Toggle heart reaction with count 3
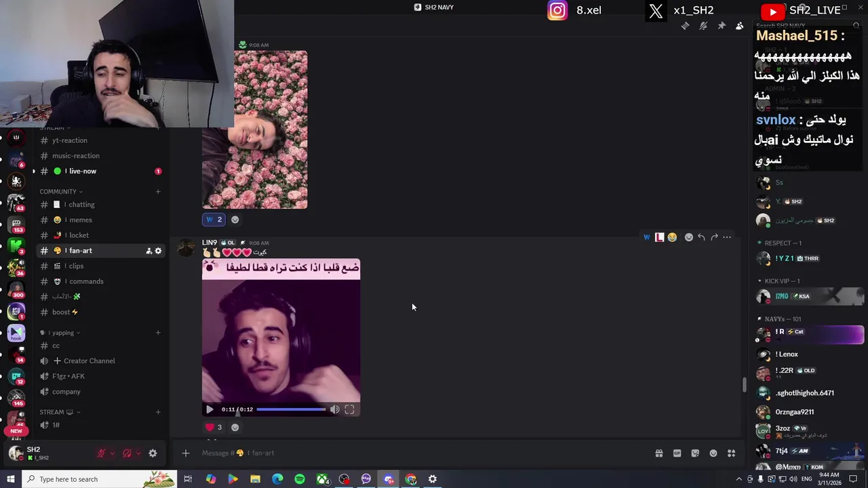 click(x=214, y=427)
